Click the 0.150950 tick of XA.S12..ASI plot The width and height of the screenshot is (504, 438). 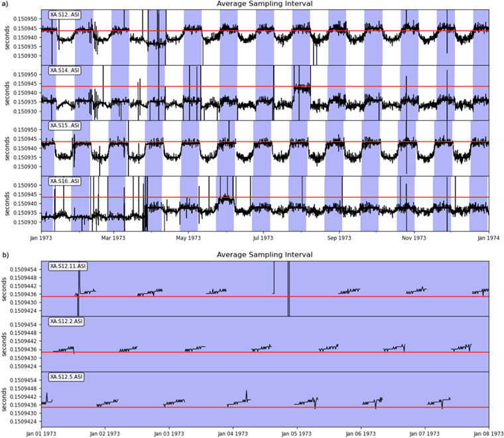(25, 19)
